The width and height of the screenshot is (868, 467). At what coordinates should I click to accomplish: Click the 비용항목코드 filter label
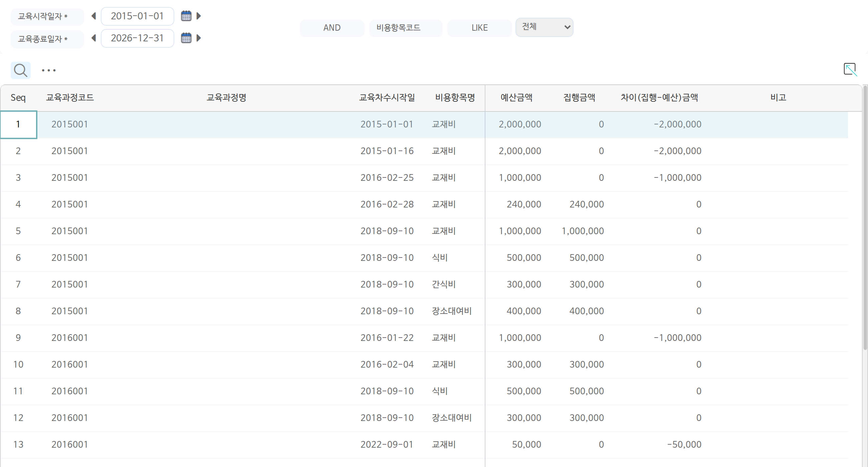pos(405,28)
